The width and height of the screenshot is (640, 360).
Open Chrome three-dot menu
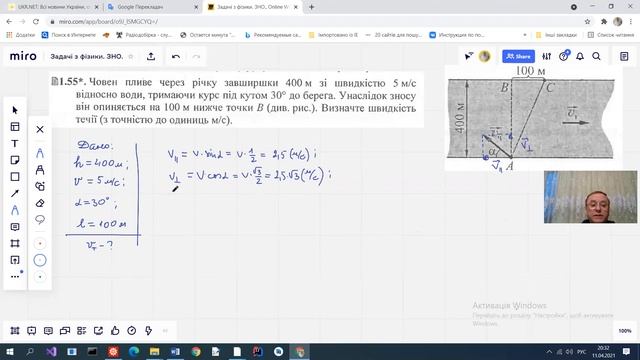coord(631,22)
